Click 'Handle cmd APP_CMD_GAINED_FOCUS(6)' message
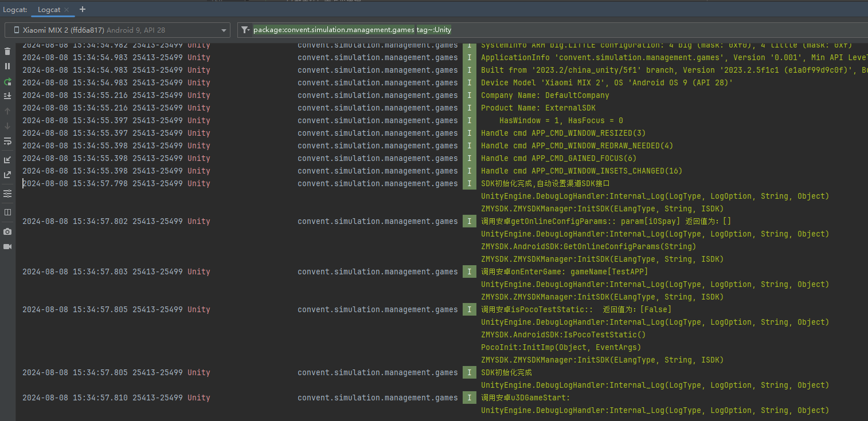 (559, 158)
